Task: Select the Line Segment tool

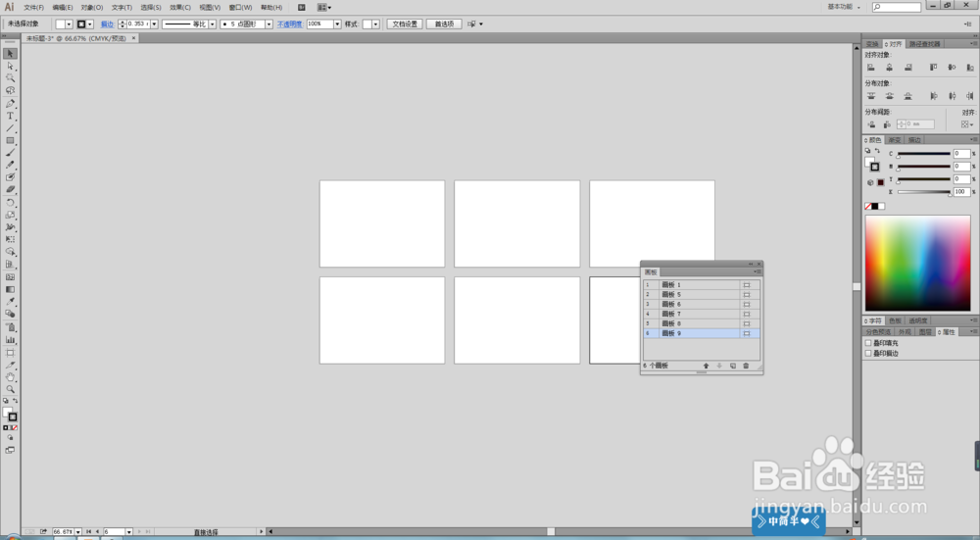Action: (x=10, y=128)
